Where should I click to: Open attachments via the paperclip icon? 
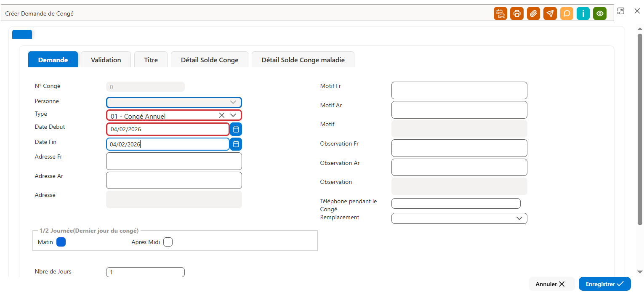[533, 13]
